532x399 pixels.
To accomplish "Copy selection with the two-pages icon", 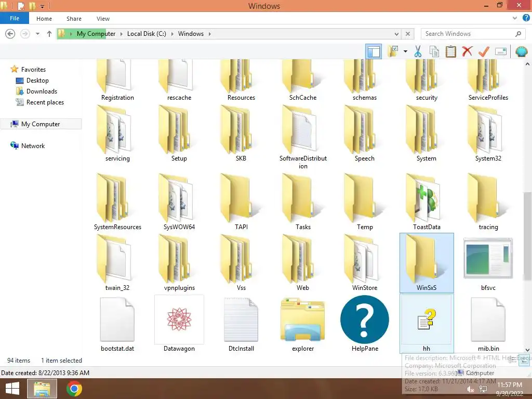I will click(434, 51).
